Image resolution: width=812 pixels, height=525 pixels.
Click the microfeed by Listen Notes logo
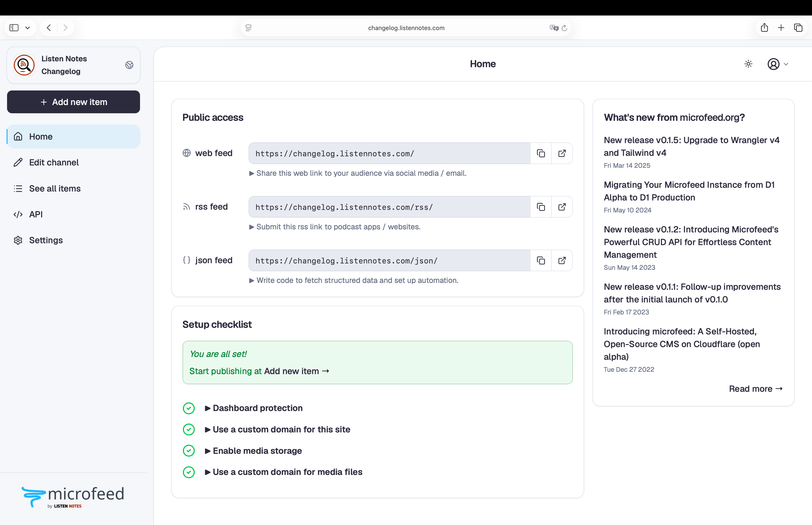tap(73, 497)
